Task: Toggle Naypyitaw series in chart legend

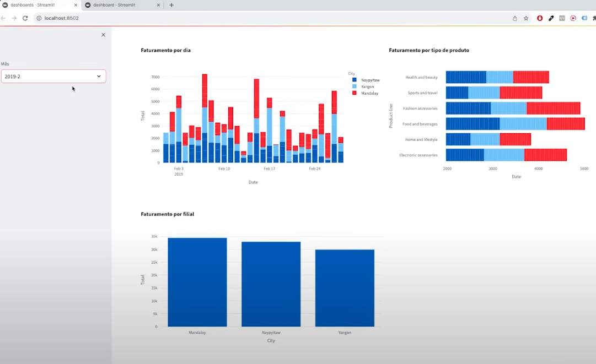Action: [366, 80]
